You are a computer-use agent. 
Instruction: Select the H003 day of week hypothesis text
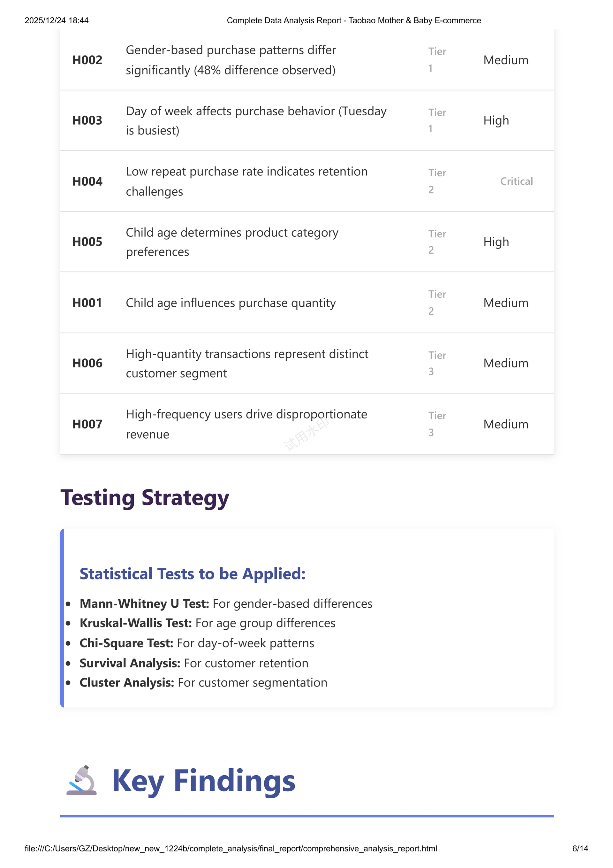(x=256, y=120)
